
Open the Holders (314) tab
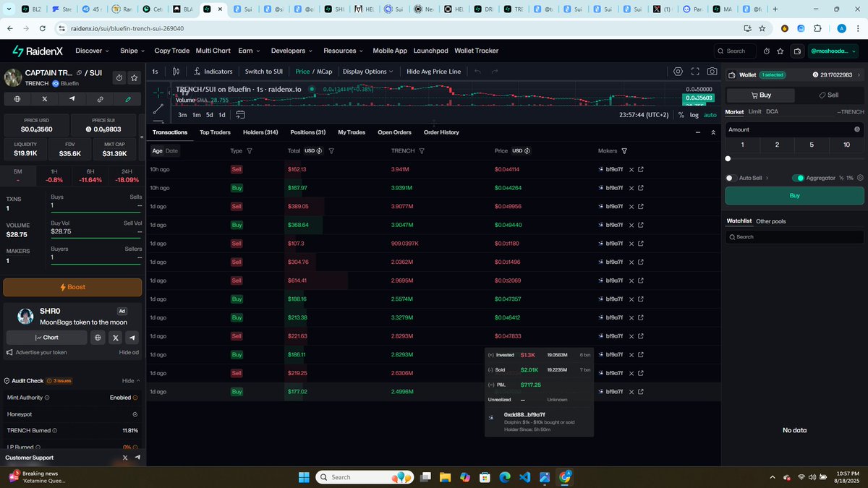coord(260,132)
